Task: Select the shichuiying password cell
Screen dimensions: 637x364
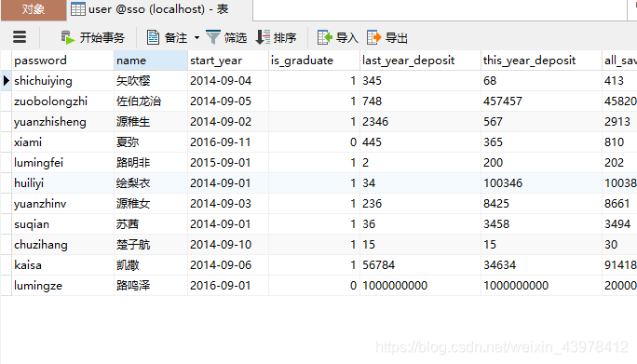Action: click(x=63, y=81)
